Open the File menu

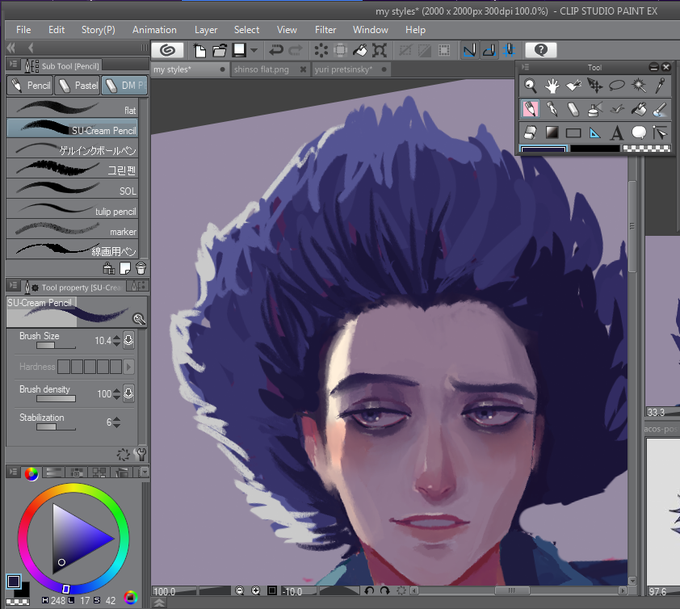[23, 30]
